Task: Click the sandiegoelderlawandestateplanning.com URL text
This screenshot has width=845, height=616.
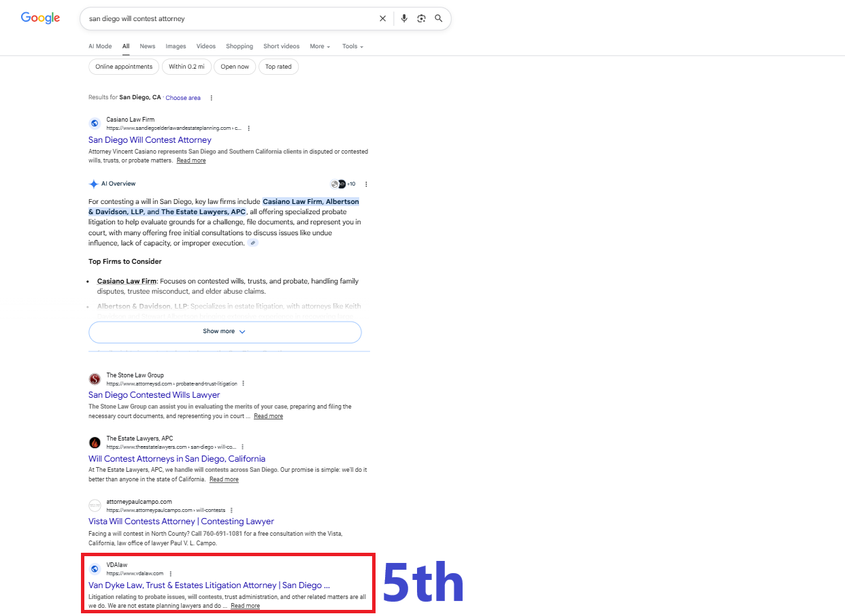Action: [x=173, y=128]
